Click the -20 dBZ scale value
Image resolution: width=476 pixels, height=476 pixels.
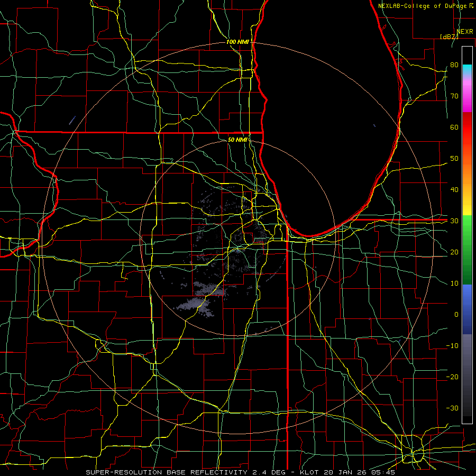452,377
